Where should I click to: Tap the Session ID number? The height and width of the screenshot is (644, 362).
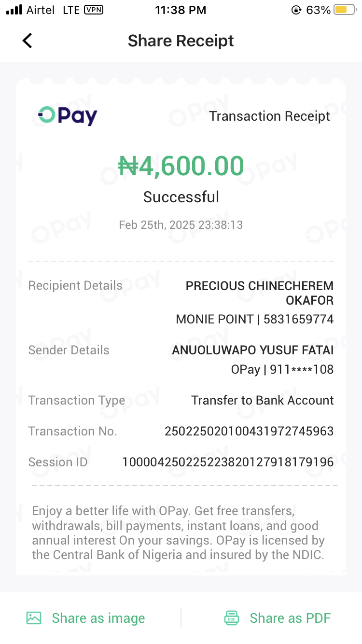(x=228, y=462)
